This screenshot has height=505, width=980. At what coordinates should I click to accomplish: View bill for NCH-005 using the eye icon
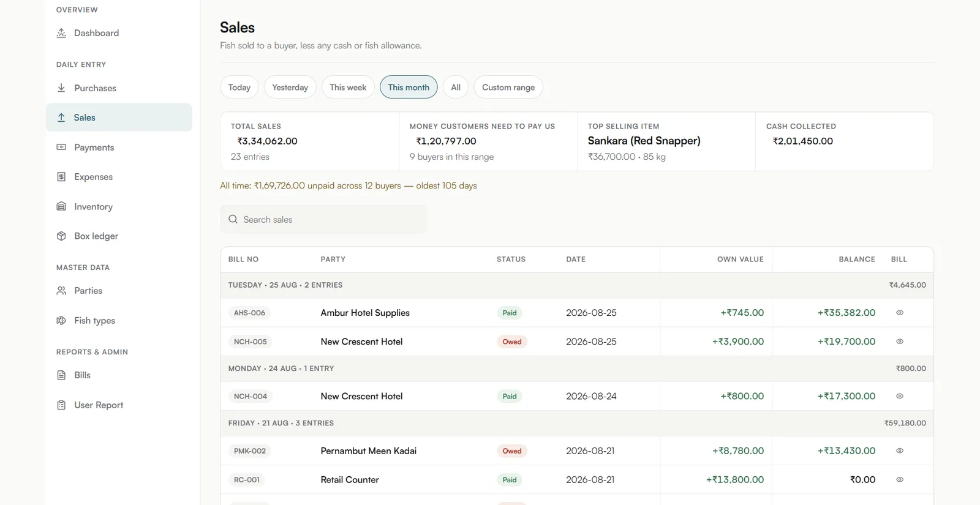[x=900, y=342]
